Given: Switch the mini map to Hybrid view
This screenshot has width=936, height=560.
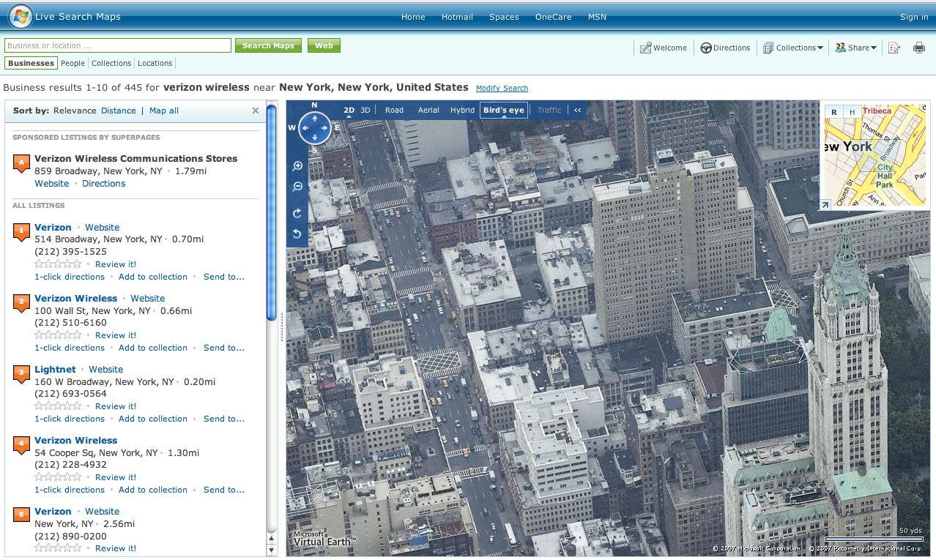Looking at the screenshot, I should pyautogui.click(x=852, y=112).
